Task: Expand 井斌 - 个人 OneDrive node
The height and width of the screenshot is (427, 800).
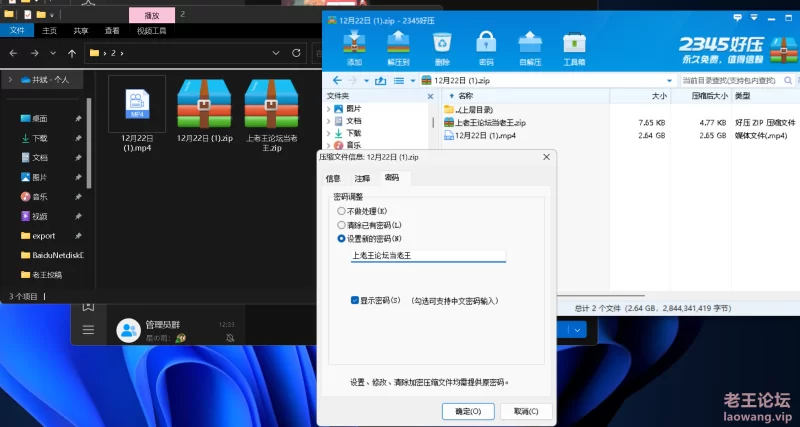Action: 10,80
